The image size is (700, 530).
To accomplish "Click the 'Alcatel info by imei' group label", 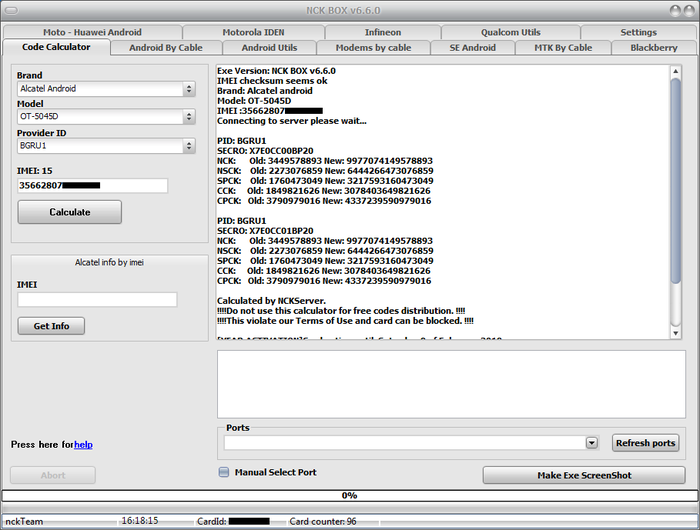I will (x=109, y=263).
